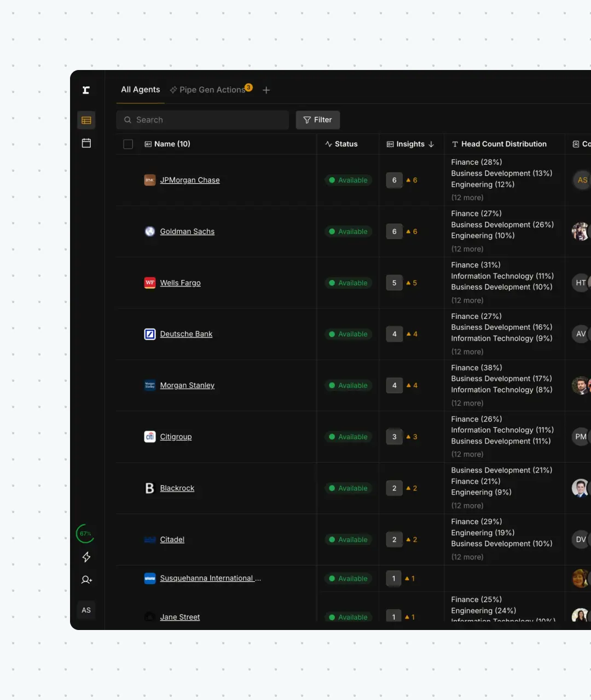Select the table view sidebar icon

tap(86, 120)
